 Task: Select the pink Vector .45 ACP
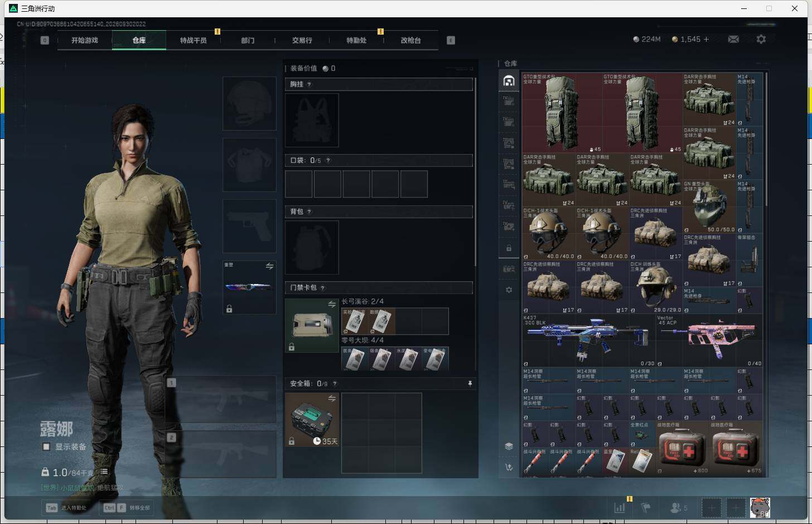pyautogui.click(x=709, y=340)
